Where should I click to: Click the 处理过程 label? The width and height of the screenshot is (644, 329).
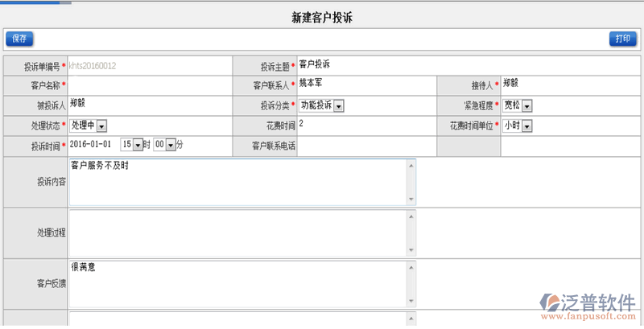point(52,232)
